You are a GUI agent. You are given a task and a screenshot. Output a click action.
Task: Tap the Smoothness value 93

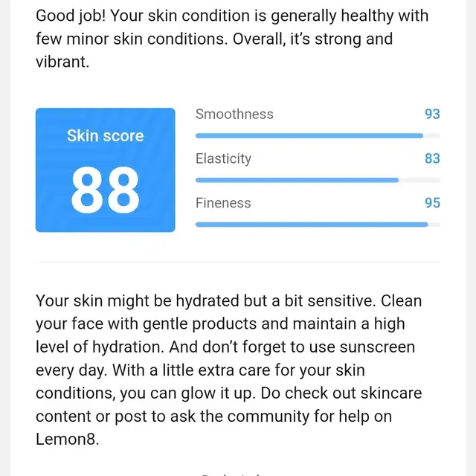click(x=432, y=114)
